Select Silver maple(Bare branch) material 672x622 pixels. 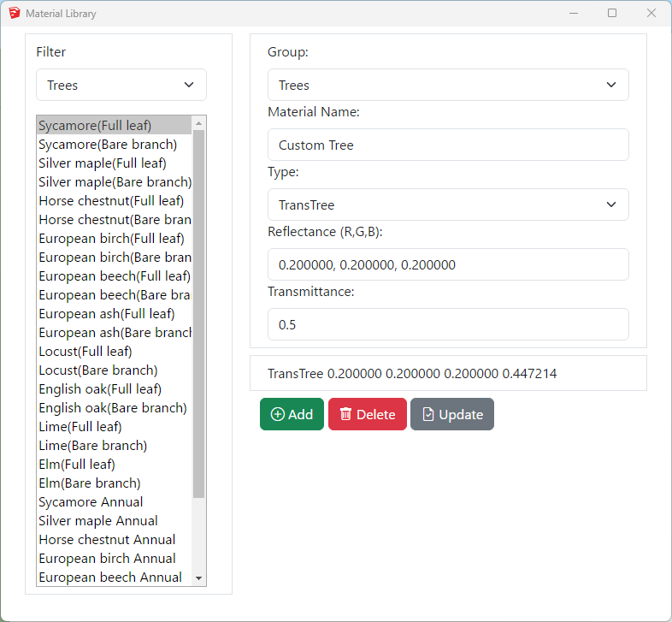tap(115, 181)
